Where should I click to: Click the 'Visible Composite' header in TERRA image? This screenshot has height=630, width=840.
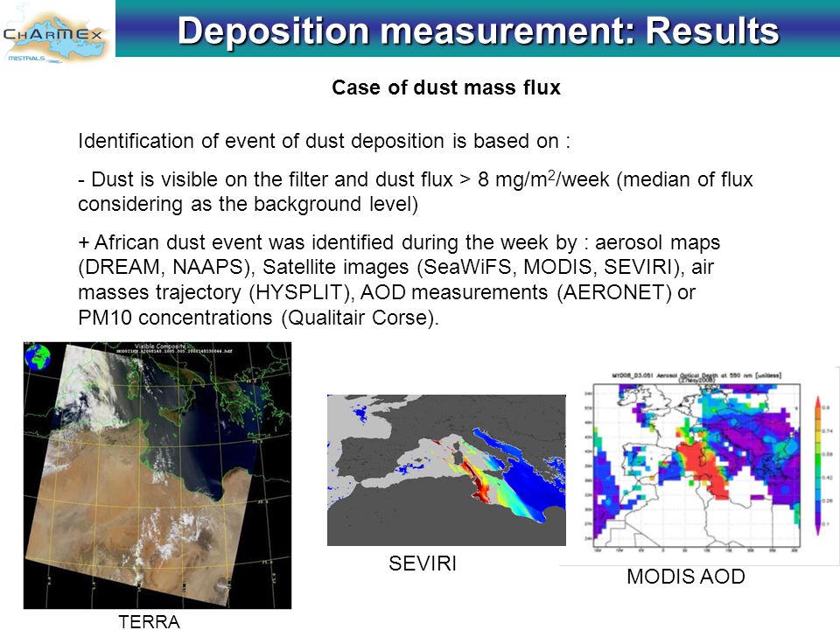(x=159, y=346)
